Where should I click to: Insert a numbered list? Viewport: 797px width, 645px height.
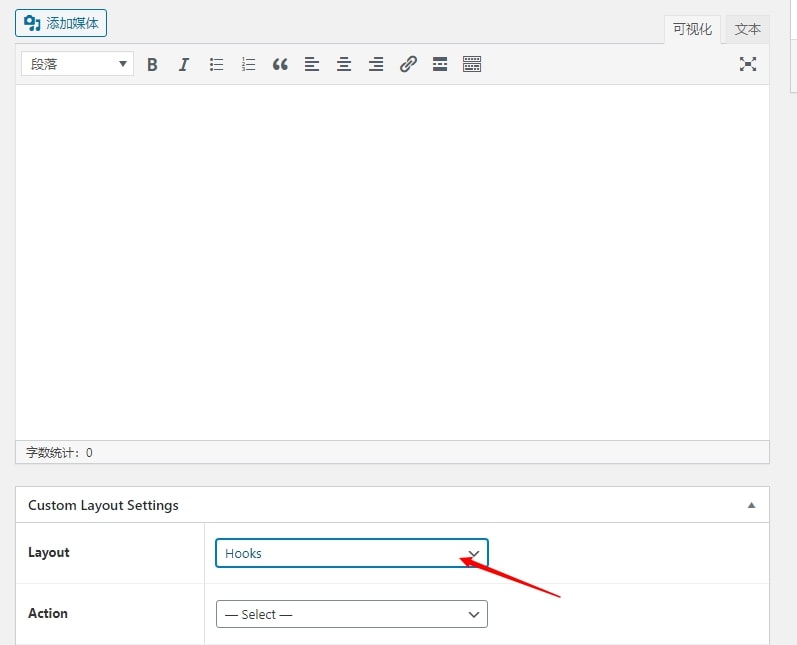[248, 64]
